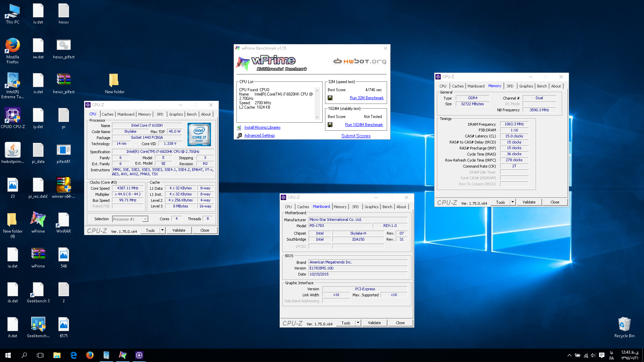Open the pifast41 desktop icon
This screenshot has height=362, width=644.
64,153
